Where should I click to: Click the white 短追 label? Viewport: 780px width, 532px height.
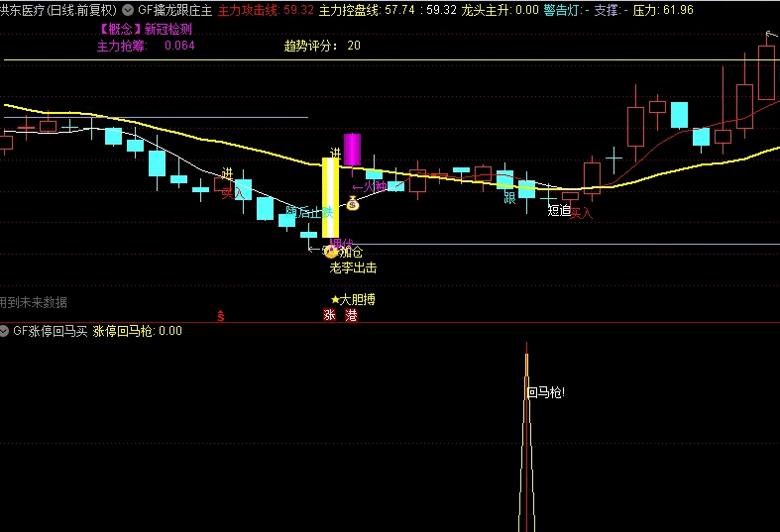pos(559,210)
